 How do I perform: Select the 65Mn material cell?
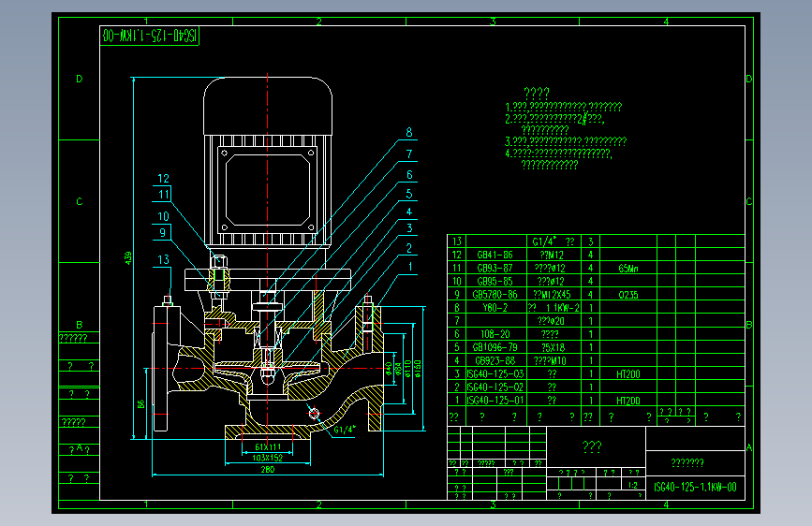(628, 269)
